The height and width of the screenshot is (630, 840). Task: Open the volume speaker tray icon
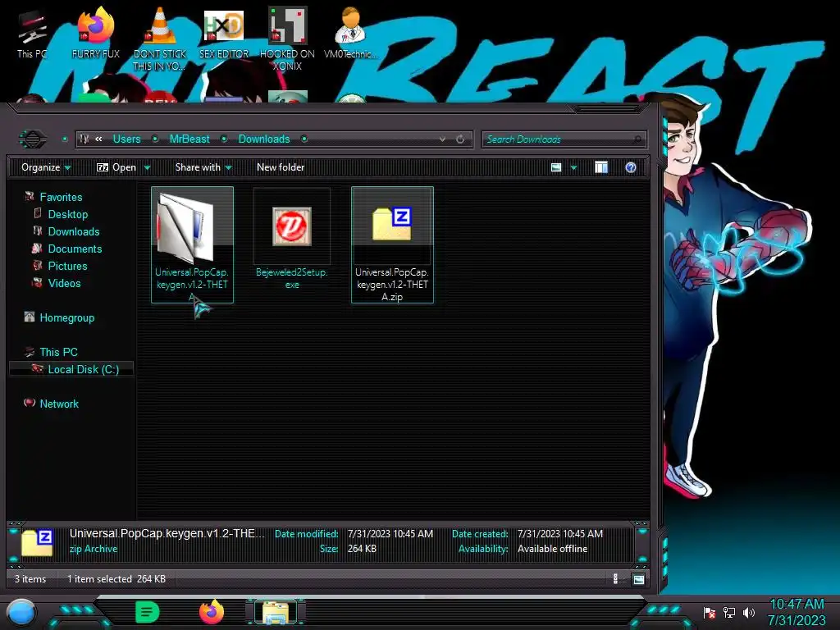748,612
